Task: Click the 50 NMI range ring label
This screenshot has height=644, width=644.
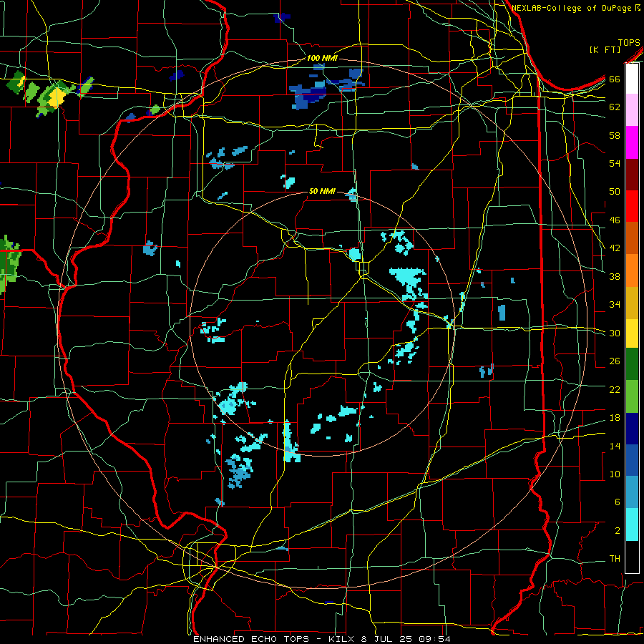Action: 322,191
